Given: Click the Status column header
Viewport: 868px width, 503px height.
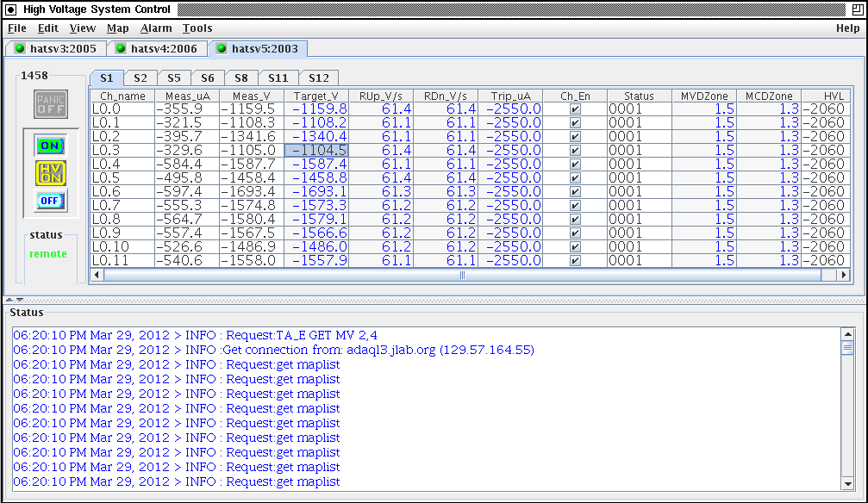Looking at the screenshot, I should coord(639,96).
